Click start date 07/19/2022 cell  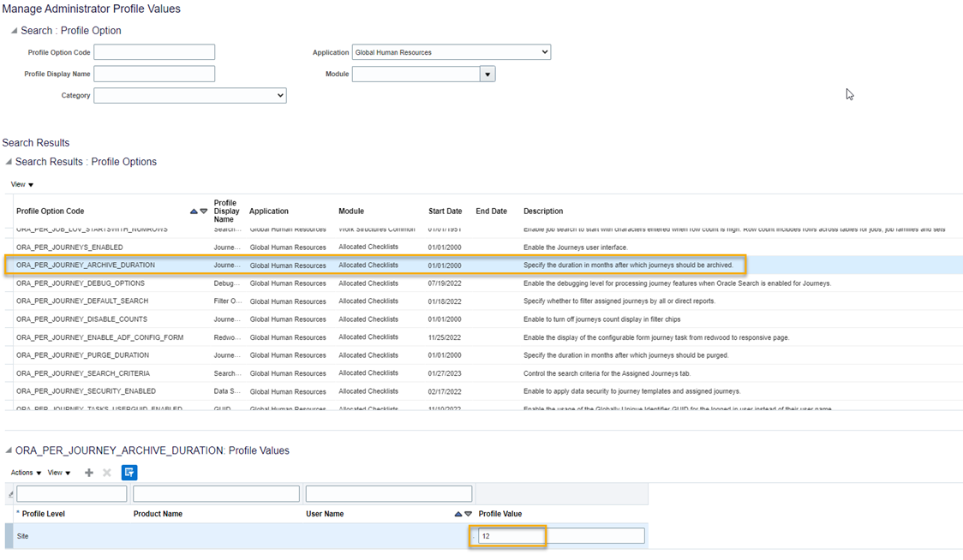[x=445, y=283]
